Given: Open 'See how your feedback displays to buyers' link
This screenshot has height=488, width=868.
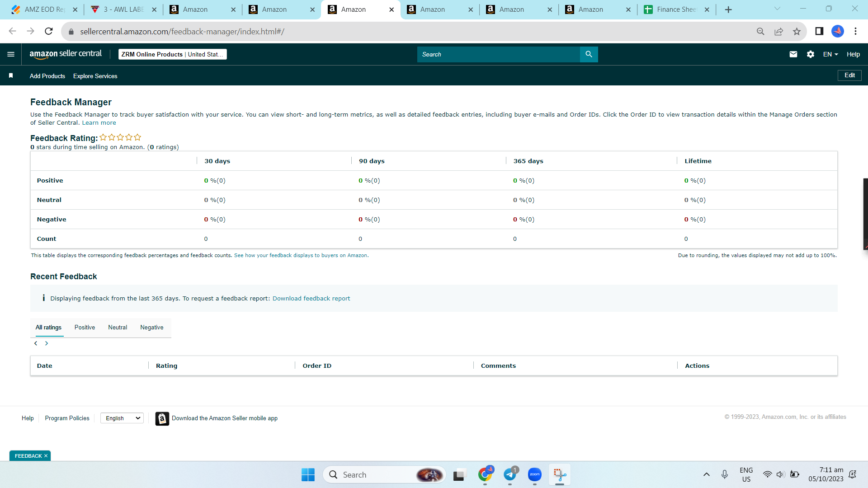Looking at the screenshot, I should coord(301,256).
